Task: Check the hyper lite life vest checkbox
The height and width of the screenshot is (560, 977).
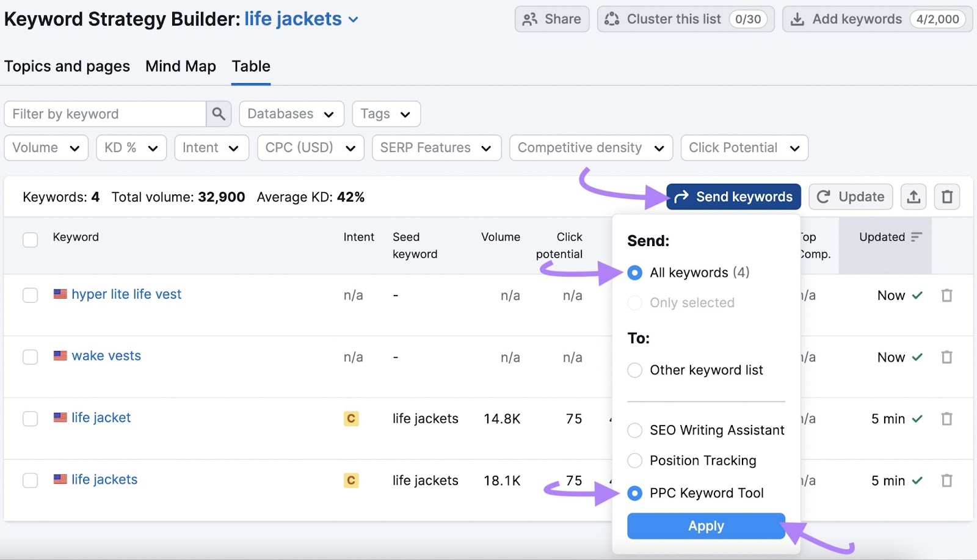Action: click(x=30, y=296)
